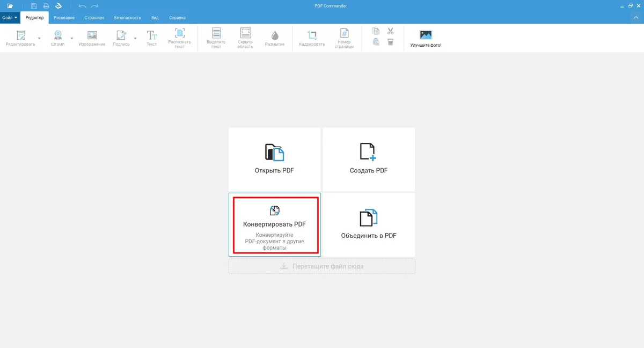This screenshot has width=644, height=348.
Task: Click the Выделить текст highlight tool
Action: click(x=216, y=38)
